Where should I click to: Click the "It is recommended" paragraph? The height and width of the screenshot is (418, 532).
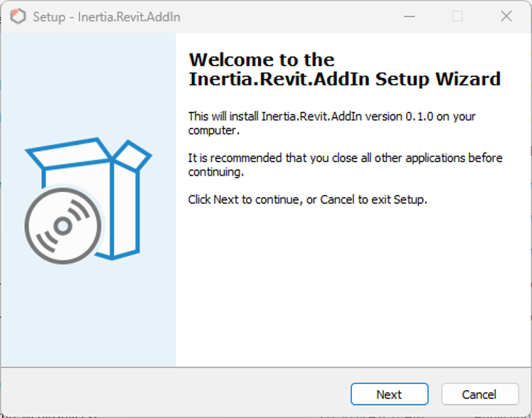coord(345,165)
